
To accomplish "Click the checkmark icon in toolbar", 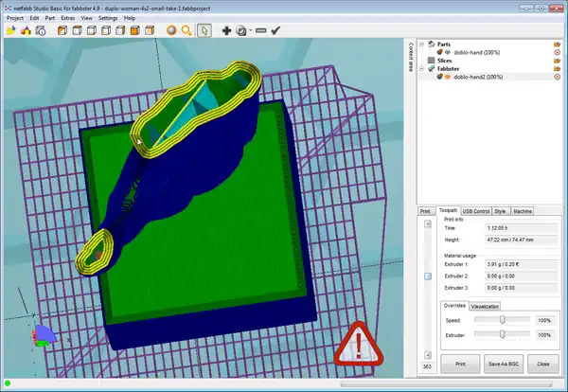I will pos(275,30).
